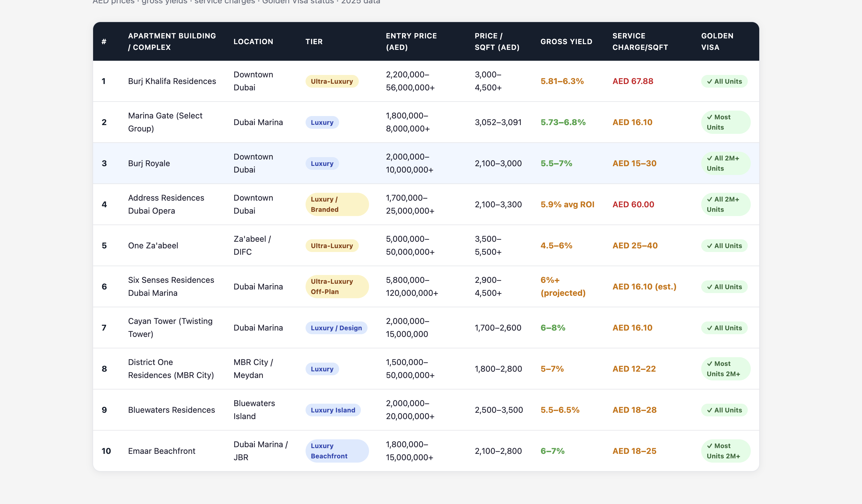Click the 'Luxury / Branded' tier tag
This screenshot has width=862, height=504.
click(x=337, y=204)
